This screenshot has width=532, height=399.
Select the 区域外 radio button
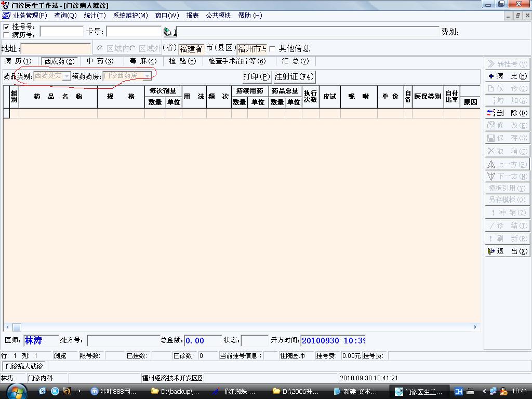[x=132, y=48]
